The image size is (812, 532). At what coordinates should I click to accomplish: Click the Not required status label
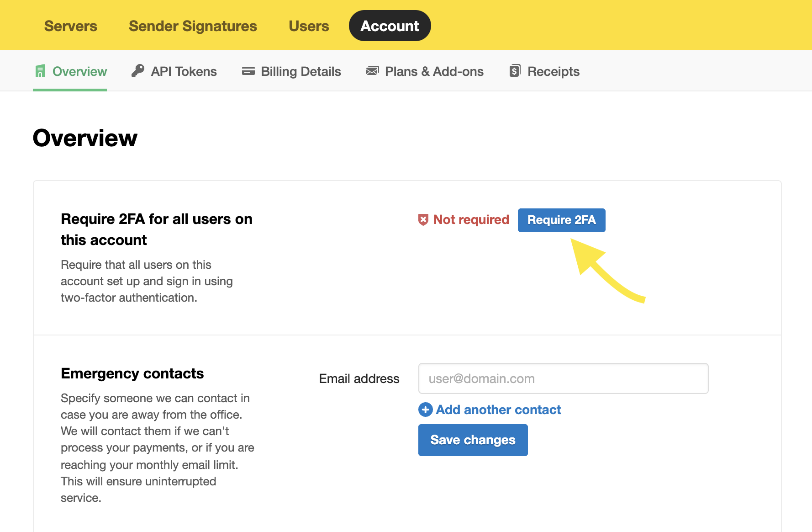[471, 220]
